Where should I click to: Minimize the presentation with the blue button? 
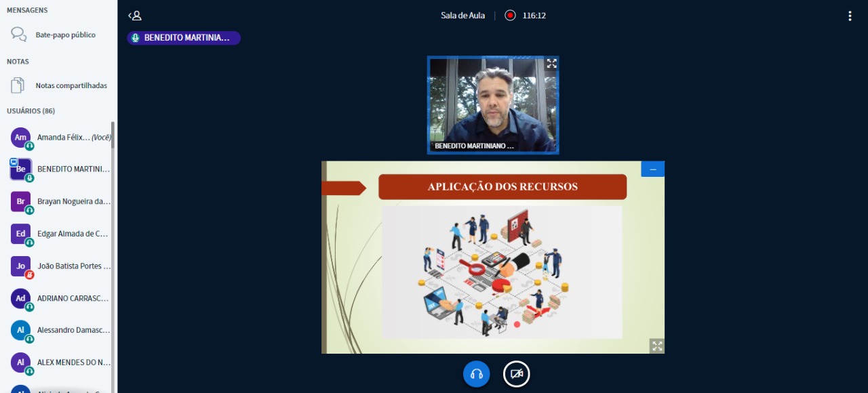pyautogui.click(x=653, y=169)
